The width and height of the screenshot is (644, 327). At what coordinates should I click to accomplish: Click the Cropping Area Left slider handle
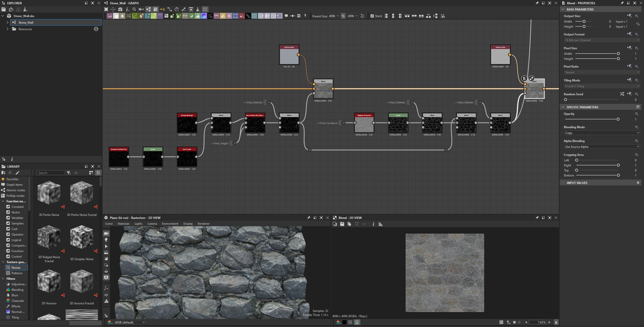click(577, 160)
